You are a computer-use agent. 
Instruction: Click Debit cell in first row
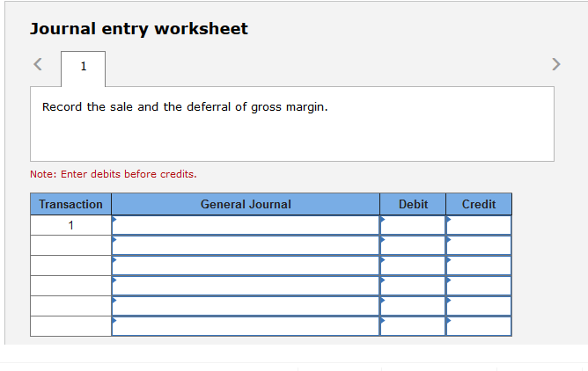413,225
